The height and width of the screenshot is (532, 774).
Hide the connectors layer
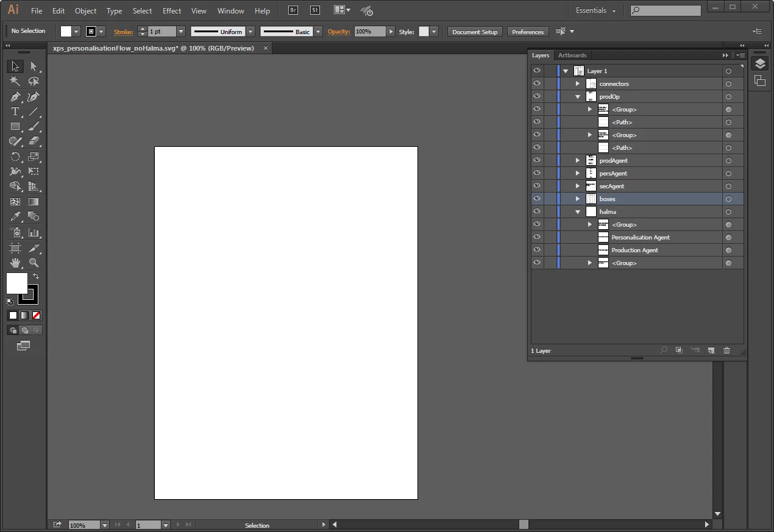pos(537,83)
